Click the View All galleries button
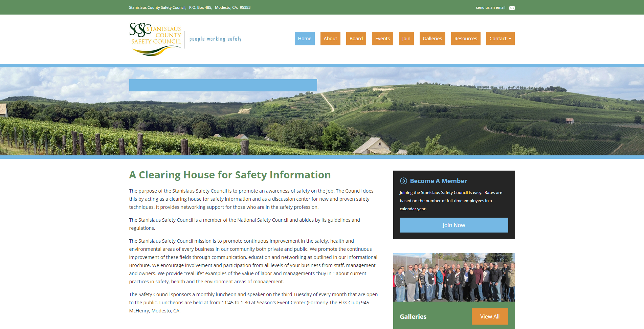 (490, 316)
